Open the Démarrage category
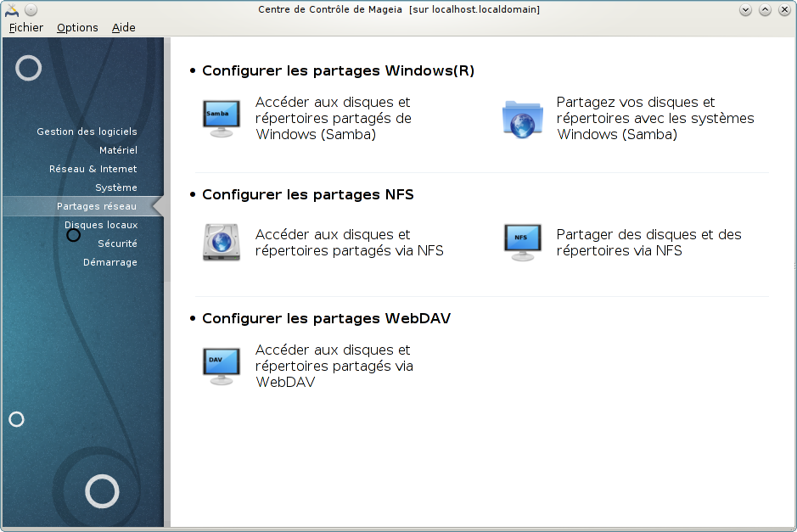The width and height of the screenshot is (797, 532). (x=110, y=262)
